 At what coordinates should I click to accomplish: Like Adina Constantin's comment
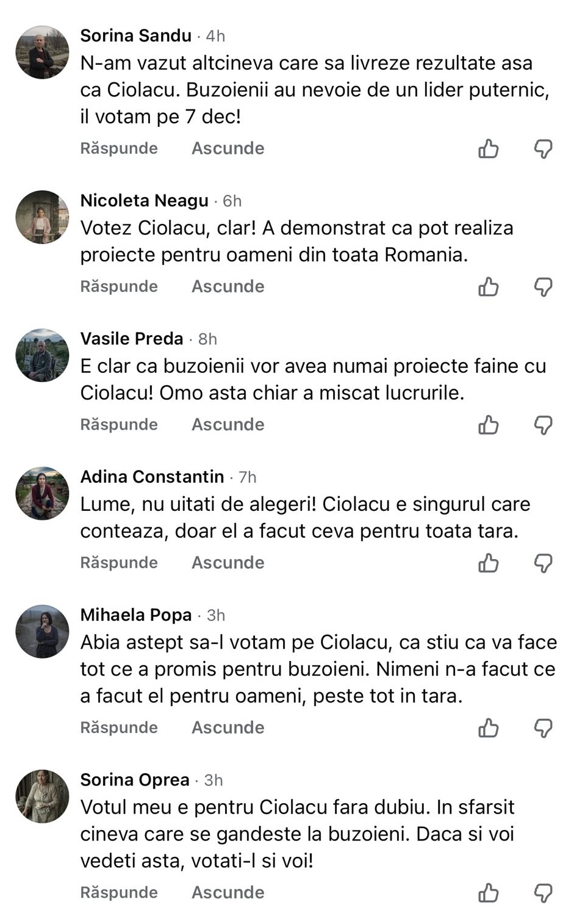click(489, 563)
